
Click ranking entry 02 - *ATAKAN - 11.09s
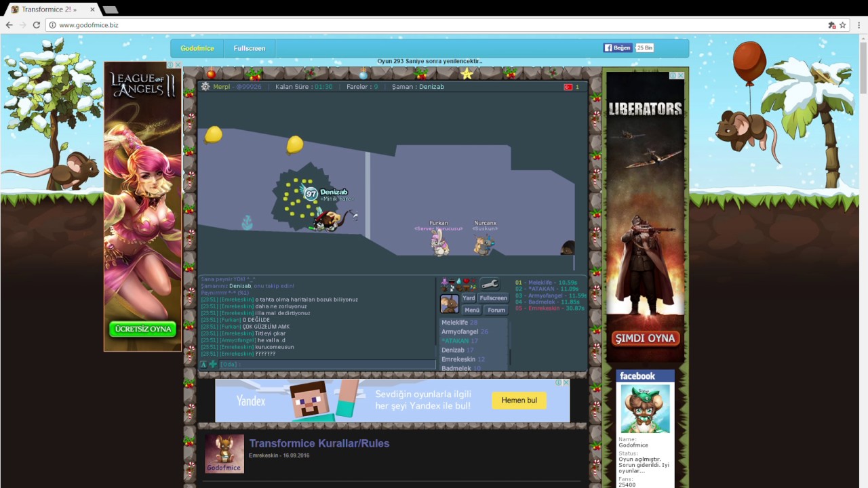click(547, 289)
